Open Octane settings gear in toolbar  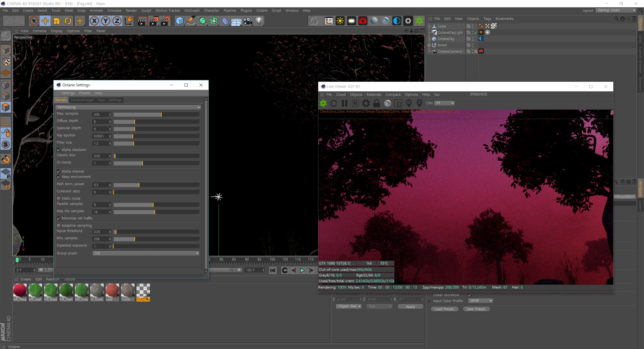(408, 21)
